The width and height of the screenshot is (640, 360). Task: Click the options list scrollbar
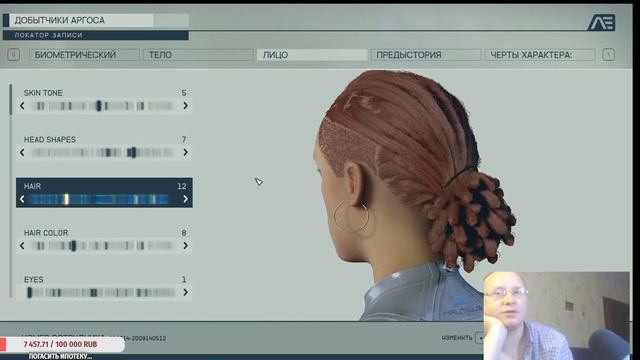coord(11,190)
